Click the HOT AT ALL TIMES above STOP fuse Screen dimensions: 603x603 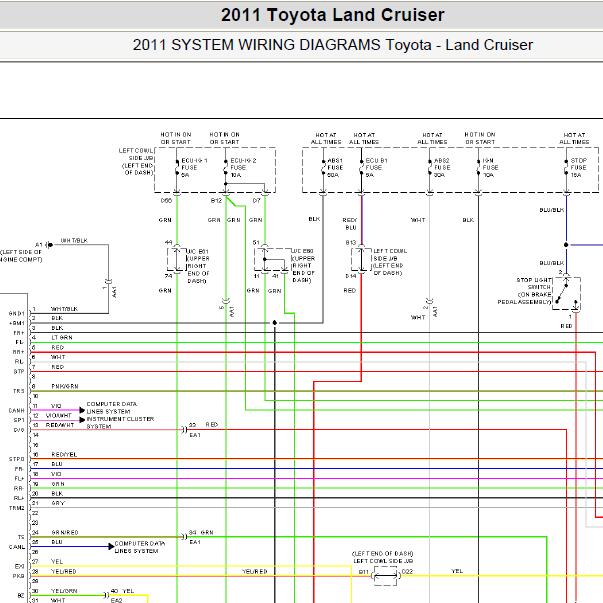coord(574,138)
